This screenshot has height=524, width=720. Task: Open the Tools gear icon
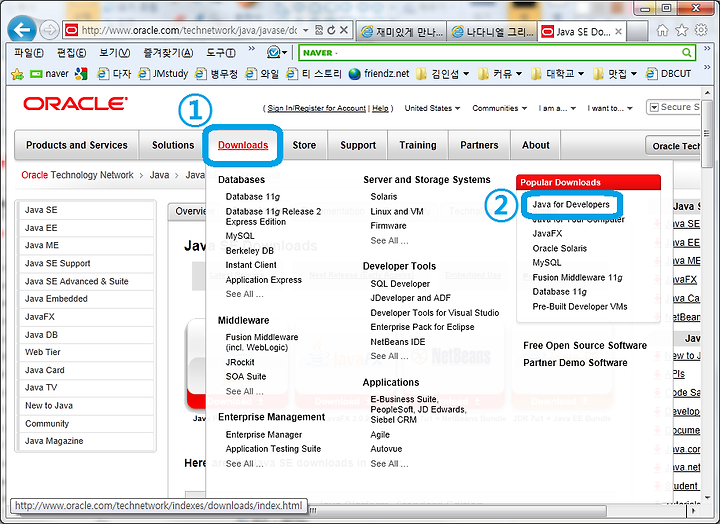click(701, 30)
